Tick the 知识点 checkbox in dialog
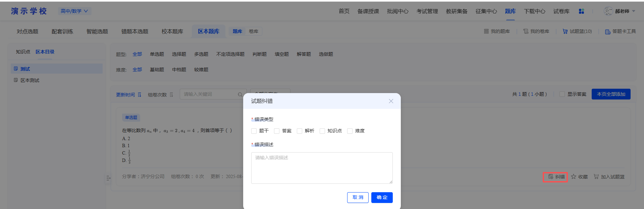 [322, 131]
